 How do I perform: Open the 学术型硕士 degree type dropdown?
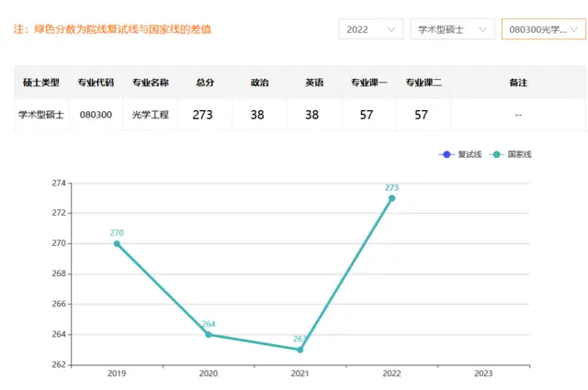pos(452,29)
